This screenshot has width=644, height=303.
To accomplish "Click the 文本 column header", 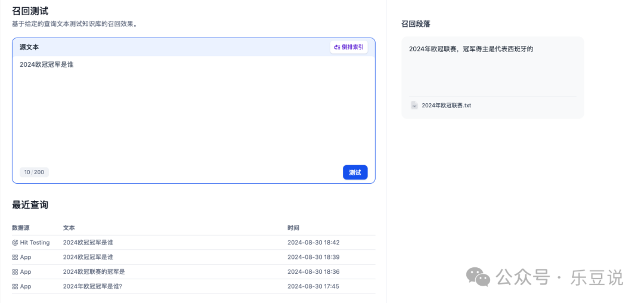I will (69, 228).
